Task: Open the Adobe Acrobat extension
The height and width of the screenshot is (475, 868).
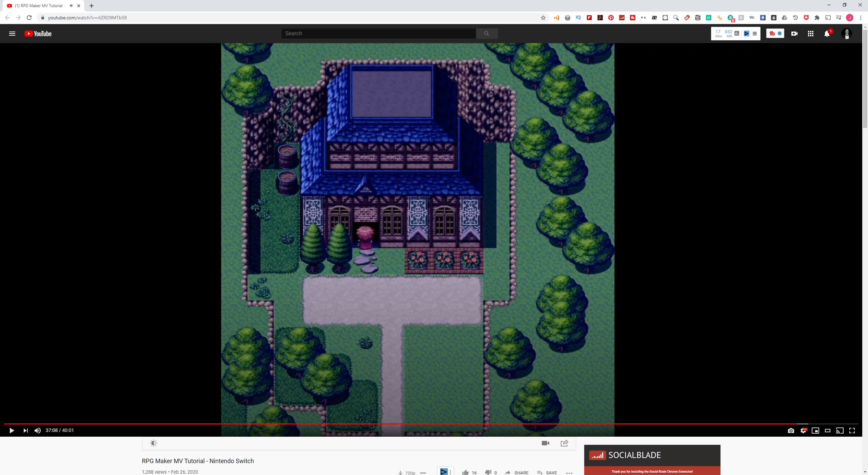Action: pos(600,18)
